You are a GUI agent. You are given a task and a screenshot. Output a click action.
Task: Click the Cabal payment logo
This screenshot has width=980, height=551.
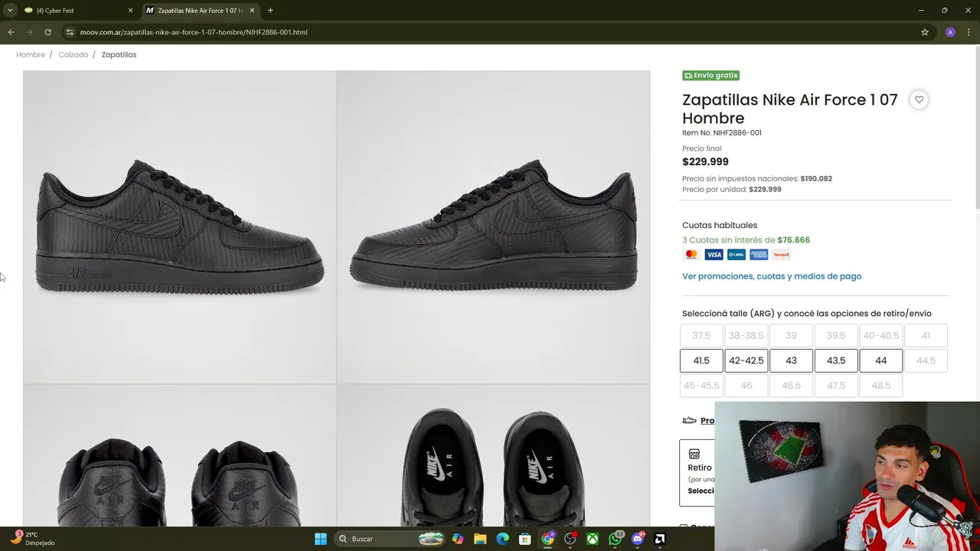click(737, 255)
